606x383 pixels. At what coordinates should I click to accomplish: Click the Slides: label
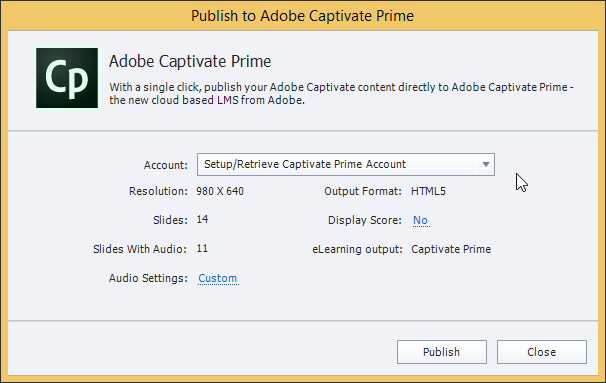pyautogui.click(x=170, y=220)
